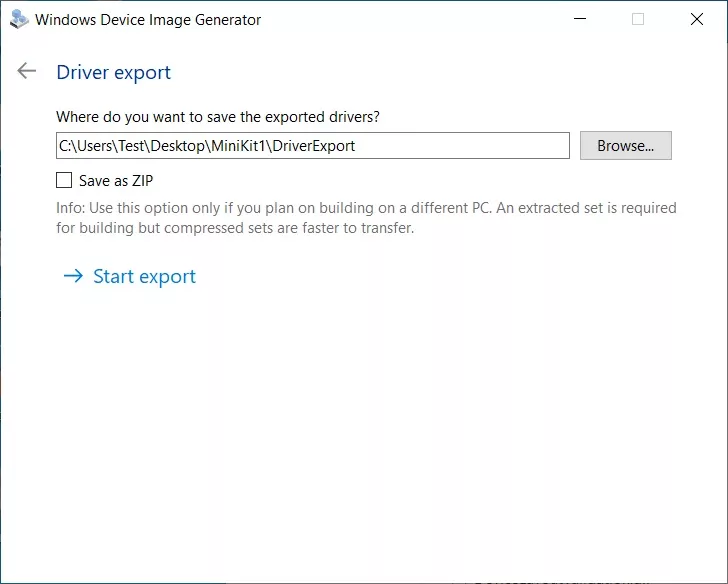Minimize the Image Generator window
Screen dimensions: 728x584
click(x=580, y=19)
